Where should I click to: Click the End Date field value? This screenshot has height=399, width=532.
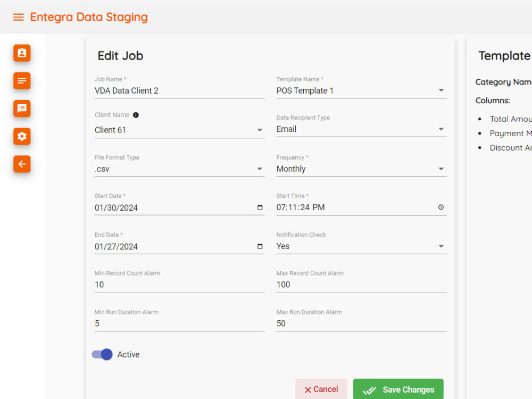click(x=116, y=247)
